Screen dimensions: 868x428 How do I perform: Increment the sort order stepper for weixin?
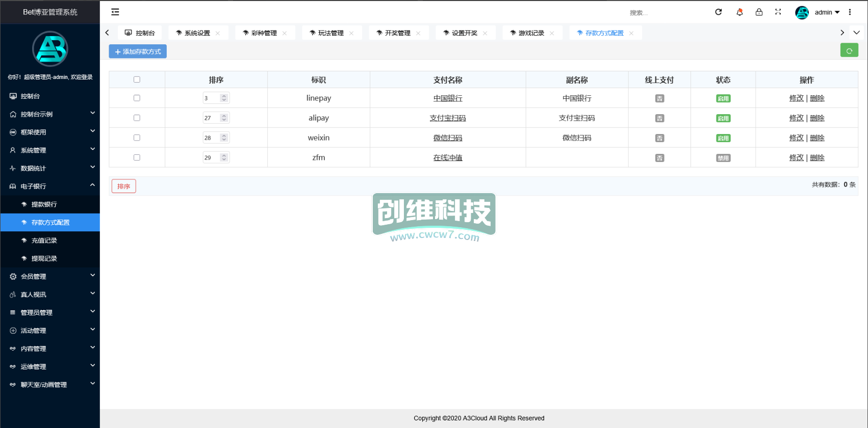coord(224,136)
